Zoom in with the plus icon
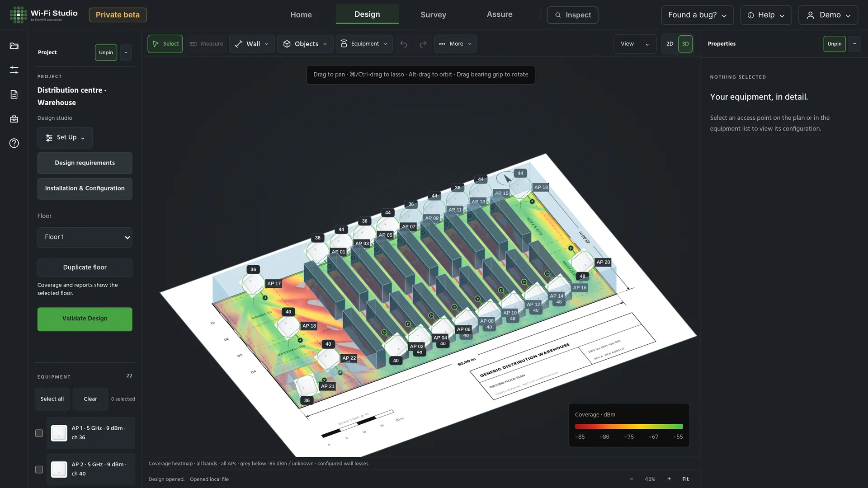This screenshot has width=868, height=488. tap(669, 479)
